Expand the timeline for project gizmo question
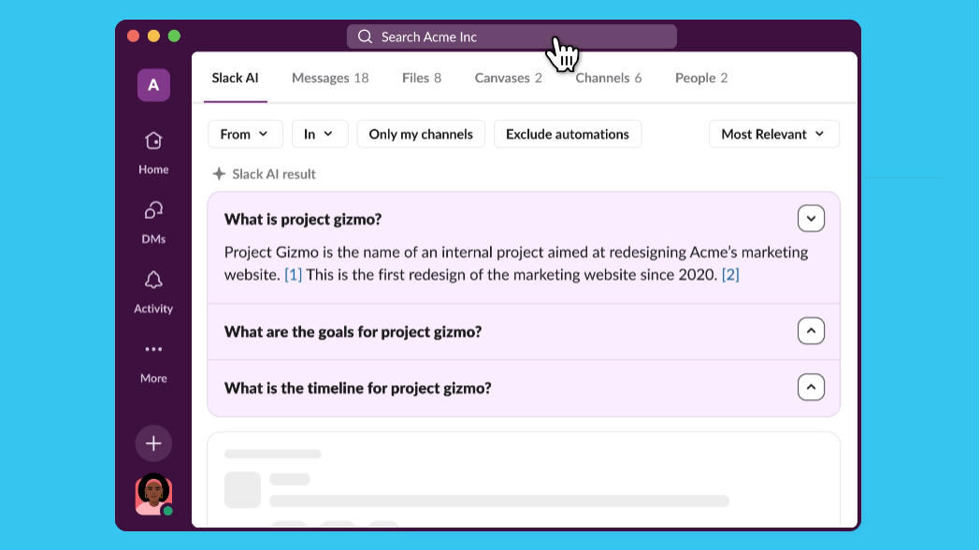The image size is (980, 550). pos(811,387)
